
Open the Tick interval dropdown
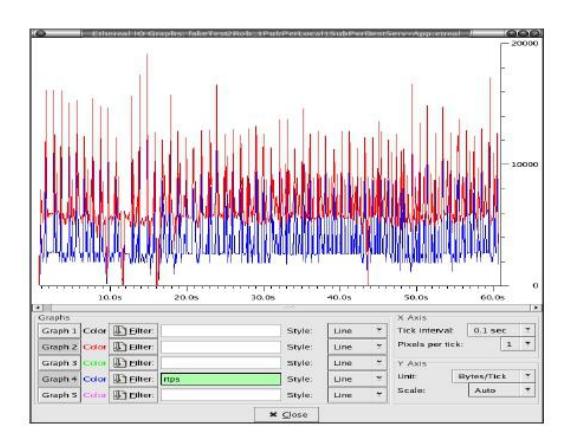click(x=501, y=330)
